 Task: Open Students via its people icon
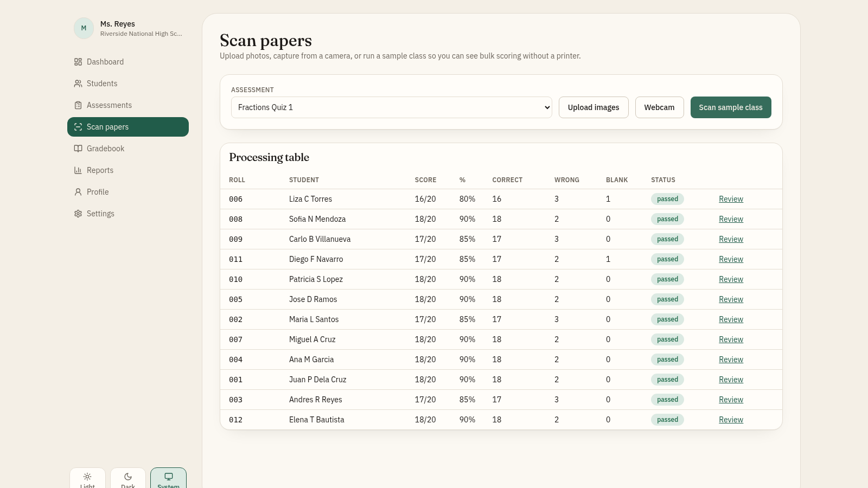[78, 84]
